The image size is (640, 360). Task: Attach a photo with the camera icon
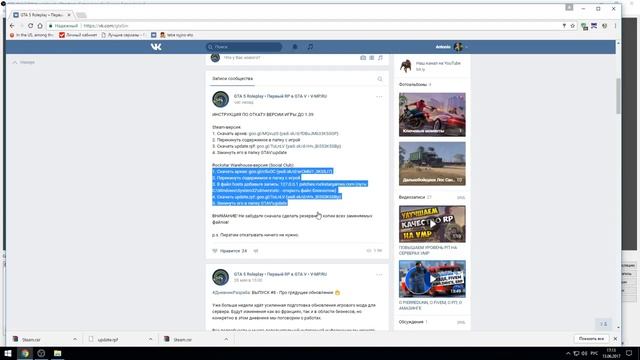click(363, 58)
